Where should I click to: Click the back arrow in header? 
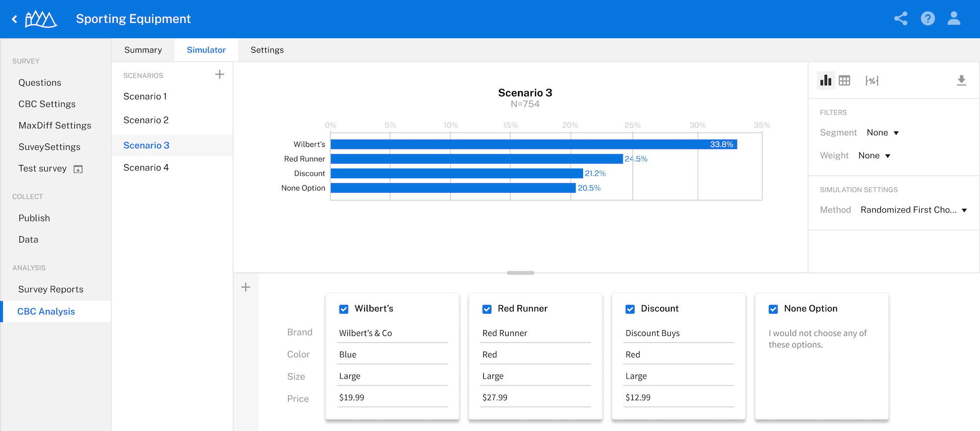15,19
